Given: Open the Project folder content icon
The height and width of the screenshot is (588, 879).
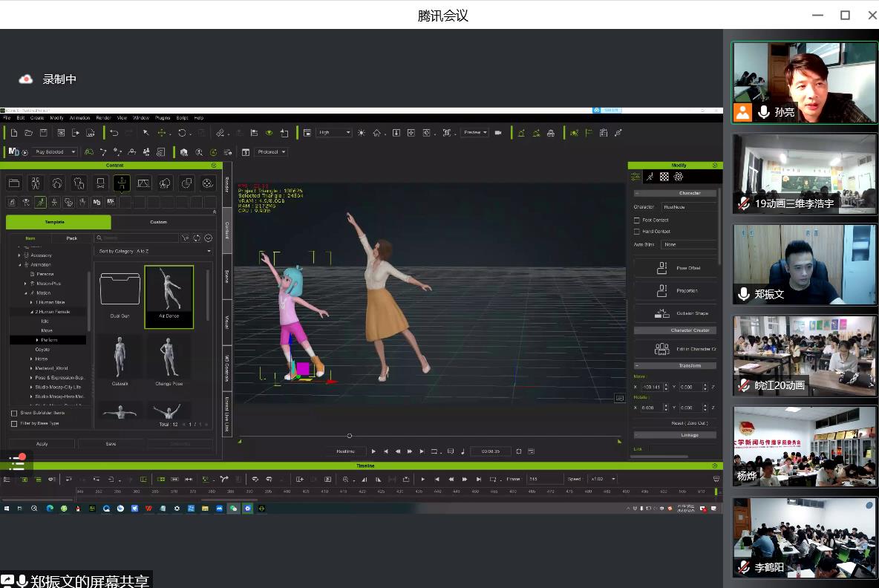Looking at the screenshot, I should pyautogui.click(x=14, y=183).
